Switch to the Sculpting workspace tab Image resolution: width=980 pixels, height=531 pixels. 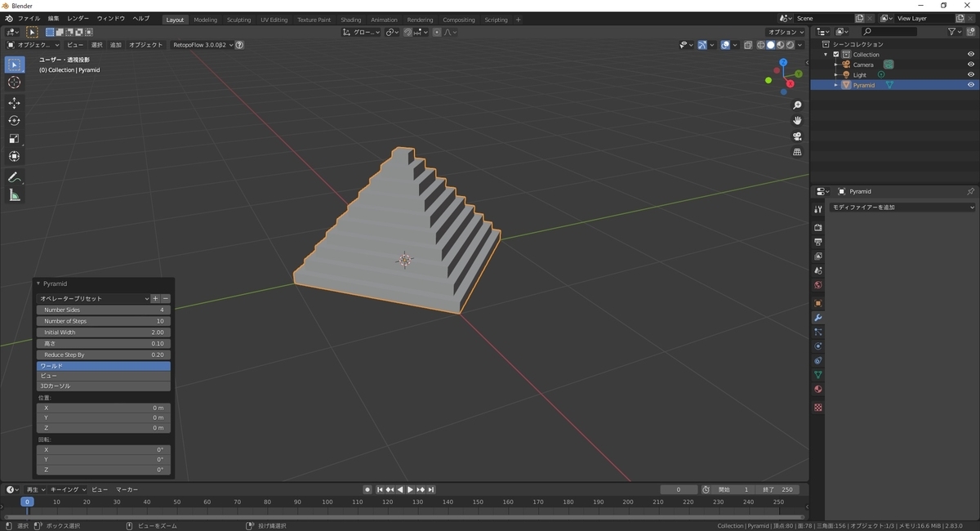coord(238,20)
